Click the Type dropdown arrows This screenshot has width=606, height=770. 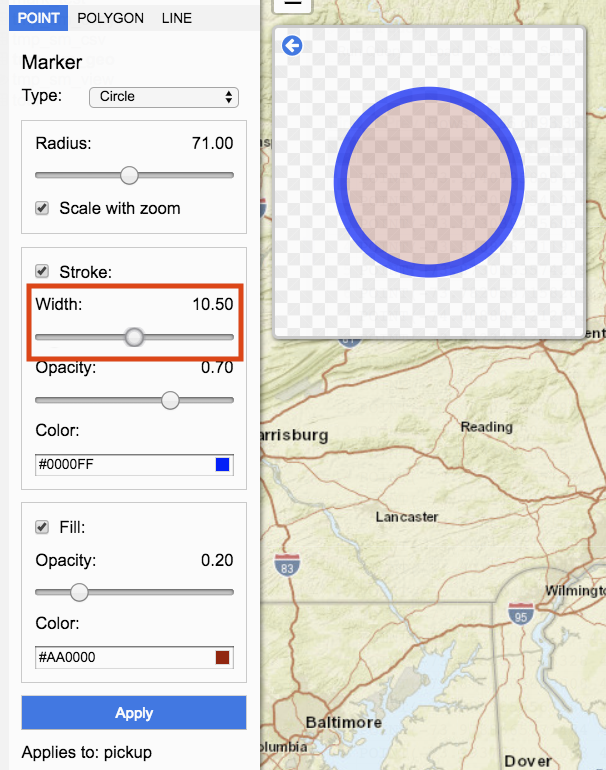click(x=228, y=97)
